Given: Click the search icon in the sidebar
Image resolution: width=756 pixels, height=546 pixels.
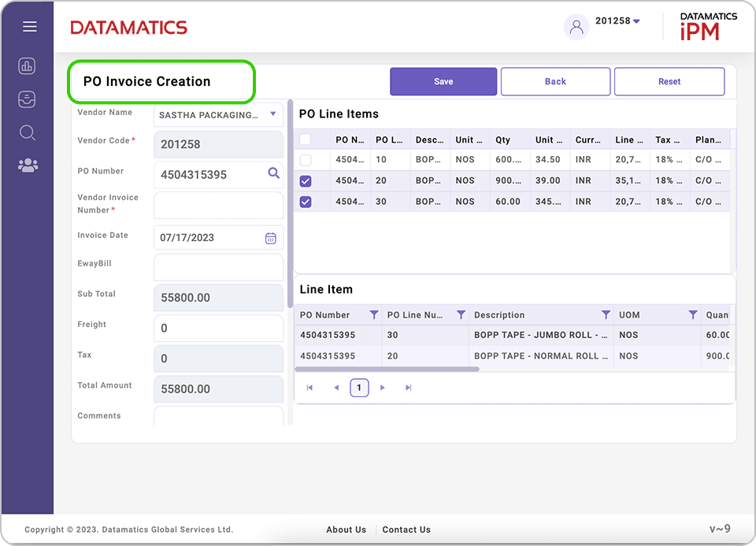Looking at the screenshot, I should coord(27,132).
